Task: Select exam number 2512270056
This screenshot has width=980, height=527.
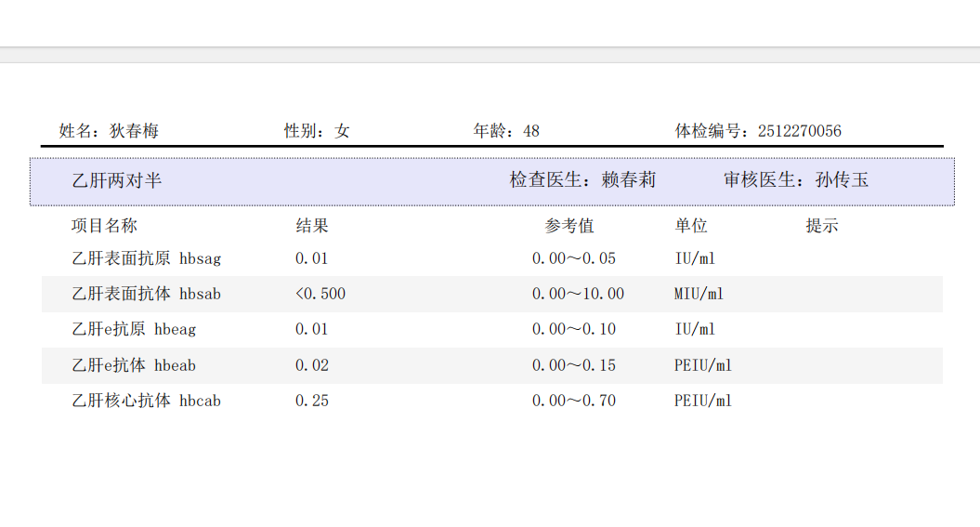Action: [x=799, y=131]
